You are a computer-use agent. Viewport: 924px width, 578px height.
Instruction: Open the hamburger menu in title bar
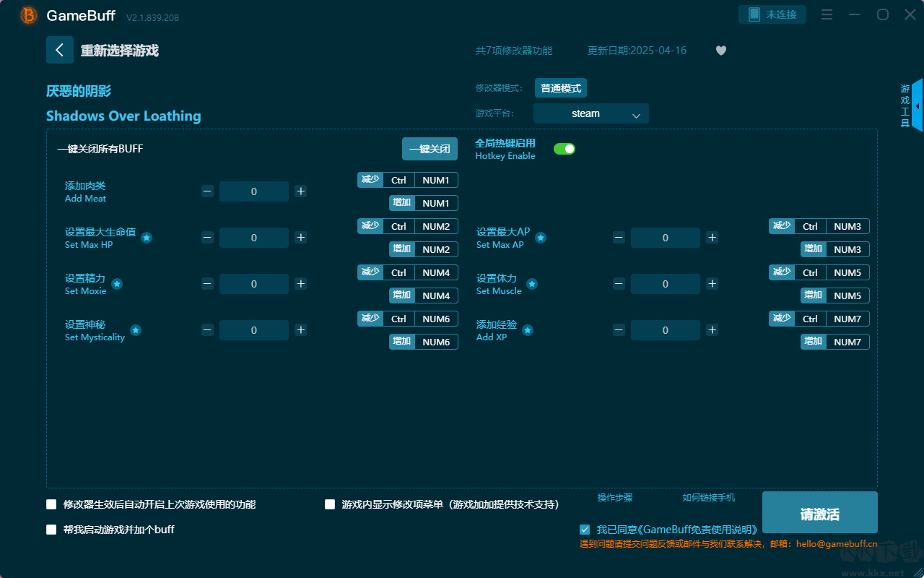coord(827,14)
